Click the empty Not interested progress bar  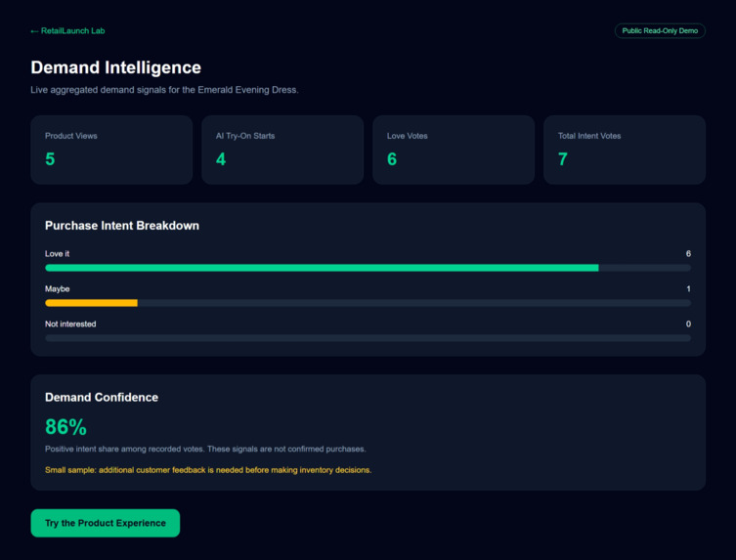click(368, 338)
